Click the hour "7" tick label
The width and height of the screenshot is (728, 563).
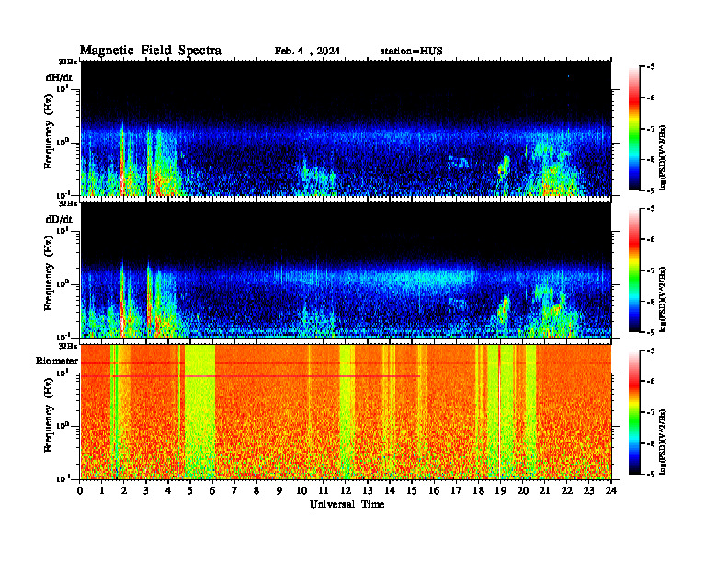tap(235, 490)
